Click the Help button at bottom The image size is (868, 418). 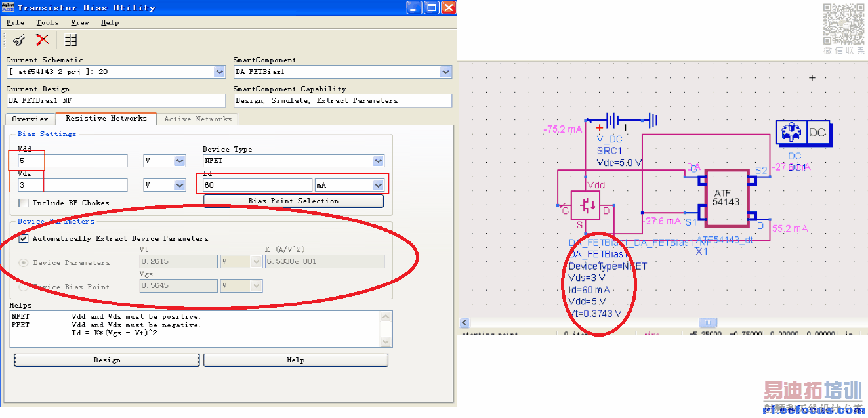tap(296, 360)
